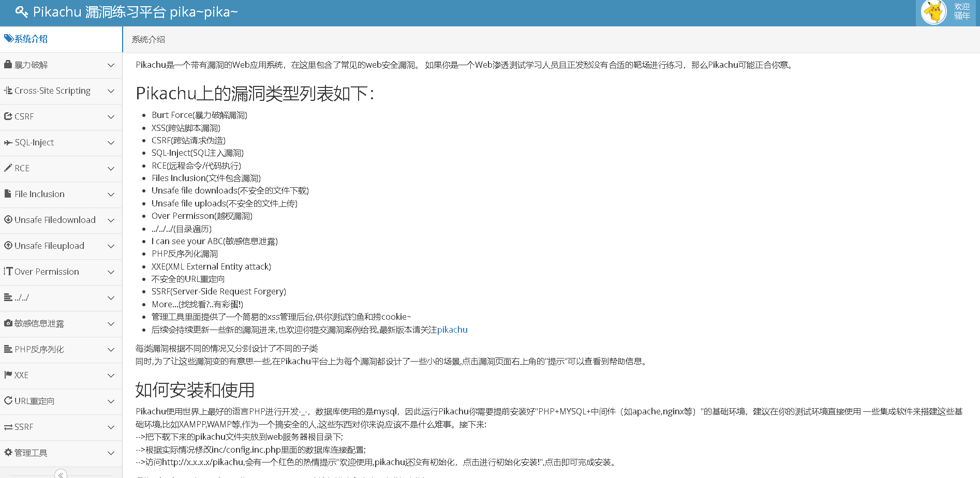Click the magnifier icon in the header
The height and width of the screenshot is (478, 980).
tap(21, 11)
